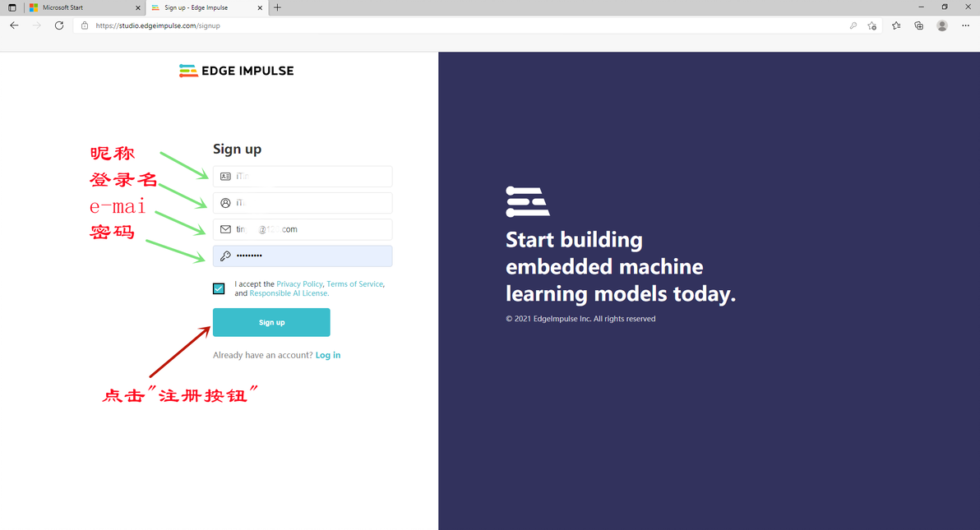Image resolution: width=980 pixels, height=530 pixels.
Task: Reload the Edge Impulse signup page
Action: tap(59, 25)
